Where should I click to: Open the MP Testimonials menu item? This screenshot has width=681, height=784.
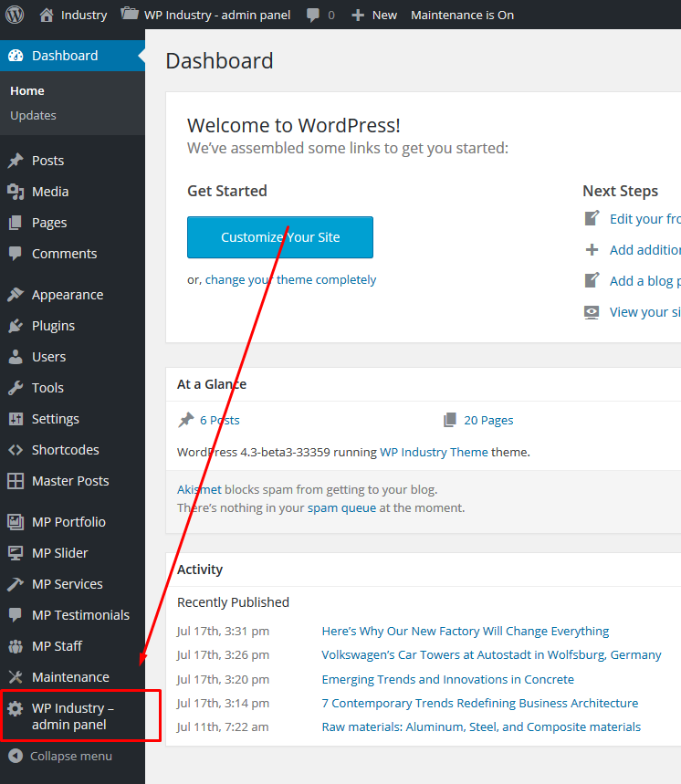[x=80, y=615]
